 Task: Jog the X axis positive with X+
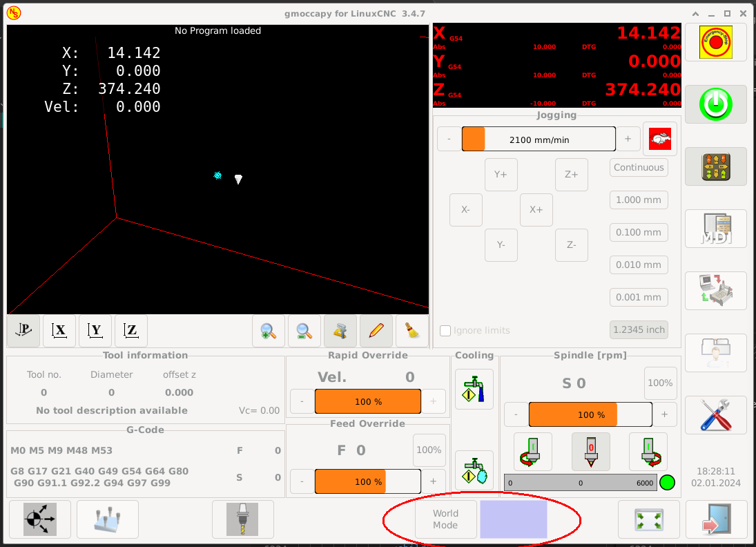click(x=536, y=210)
